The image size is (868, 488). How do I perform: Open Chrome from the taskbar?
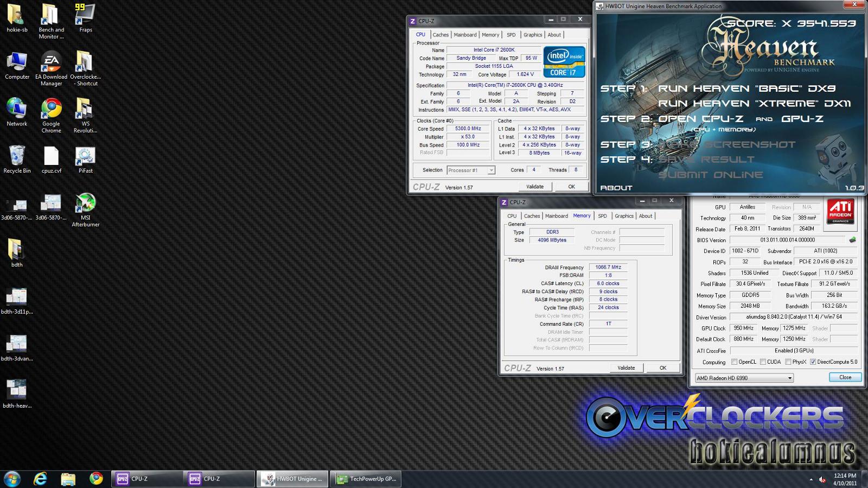pos(97,479)
